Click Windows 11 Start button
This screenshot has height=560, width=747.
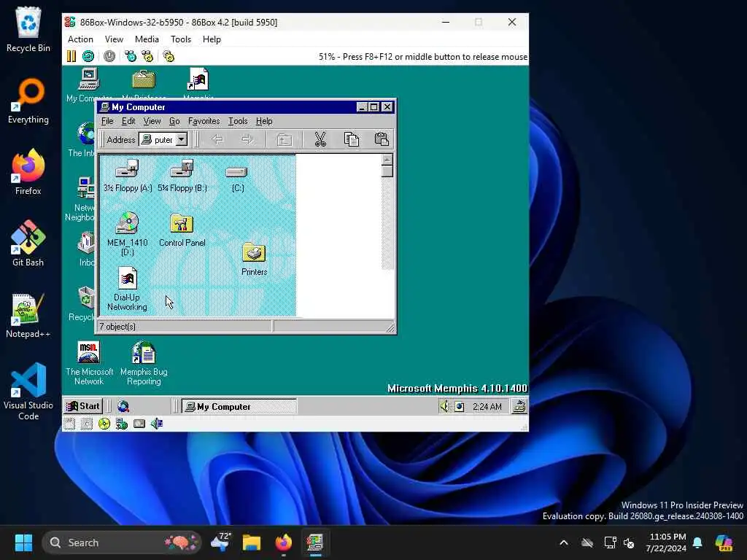23,542
